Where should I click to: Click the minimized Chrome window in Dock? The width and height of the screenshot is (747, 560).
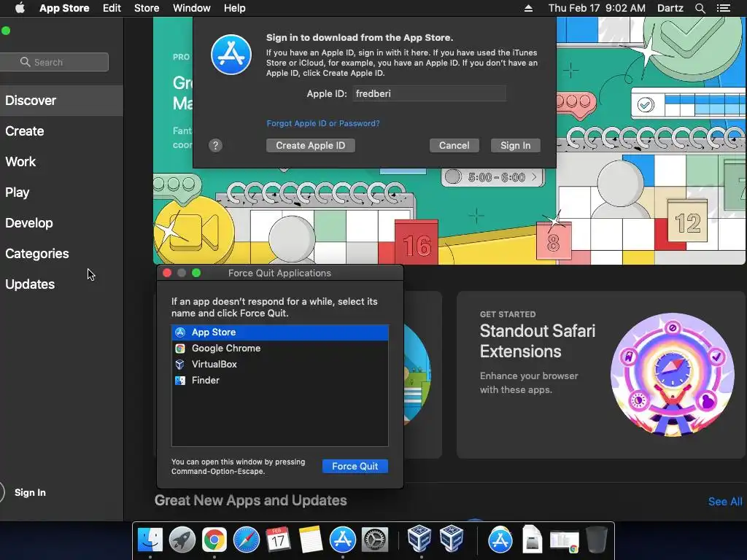tap(565, 542)
